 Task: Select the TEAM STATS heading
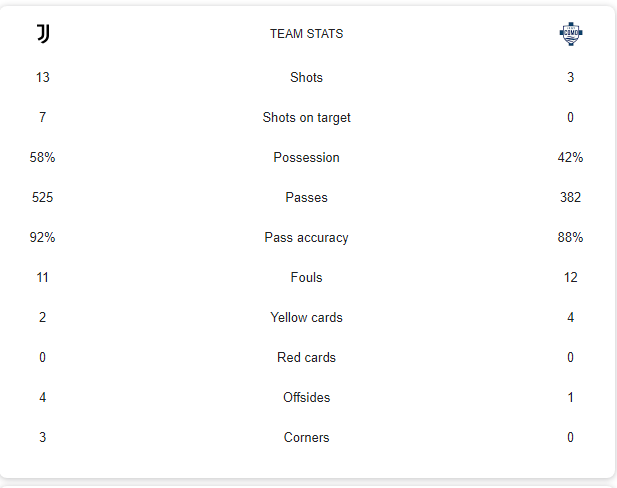coord(306,34)
